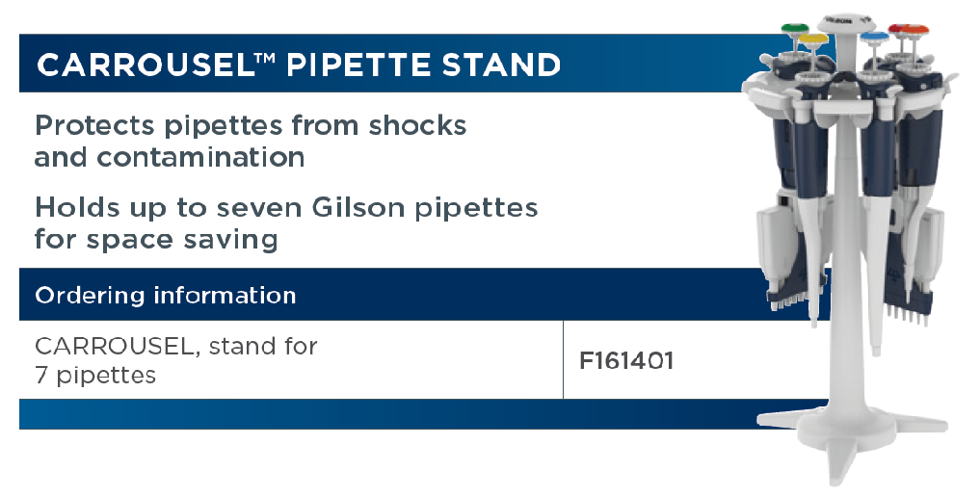Click the blue pipette push-button cap
Viewport: 980px width, 497px height.
click(x=874, y=38)
